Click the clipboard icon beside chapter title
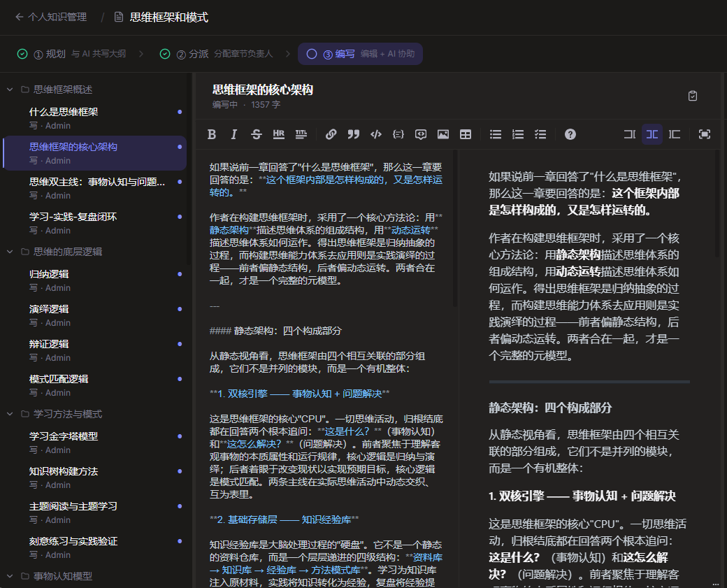727x588 pixels. tap(693, 96)
